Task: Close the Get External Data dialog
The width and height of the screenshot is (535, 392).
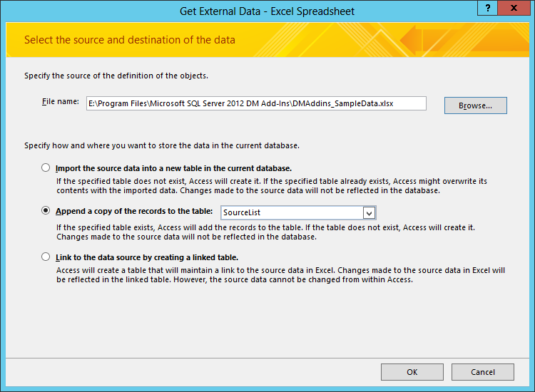Action: [514, 6]
